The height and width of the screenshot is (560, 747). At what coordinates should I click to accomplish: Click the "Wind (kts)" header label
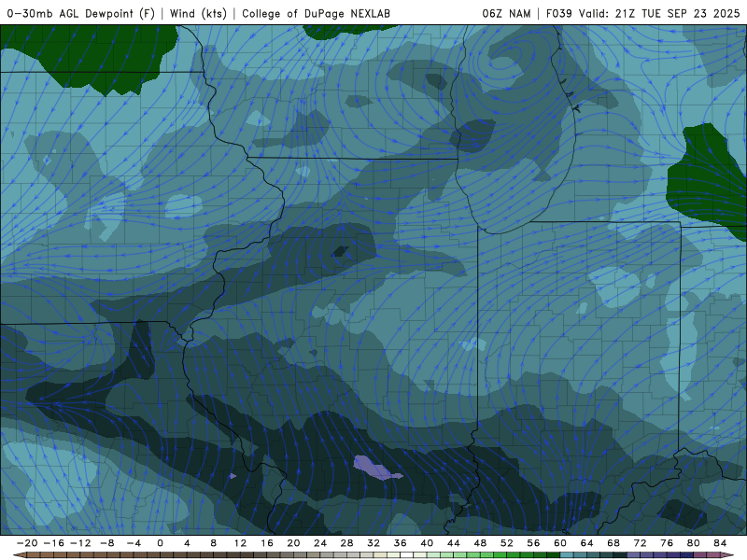pos(198,13)
